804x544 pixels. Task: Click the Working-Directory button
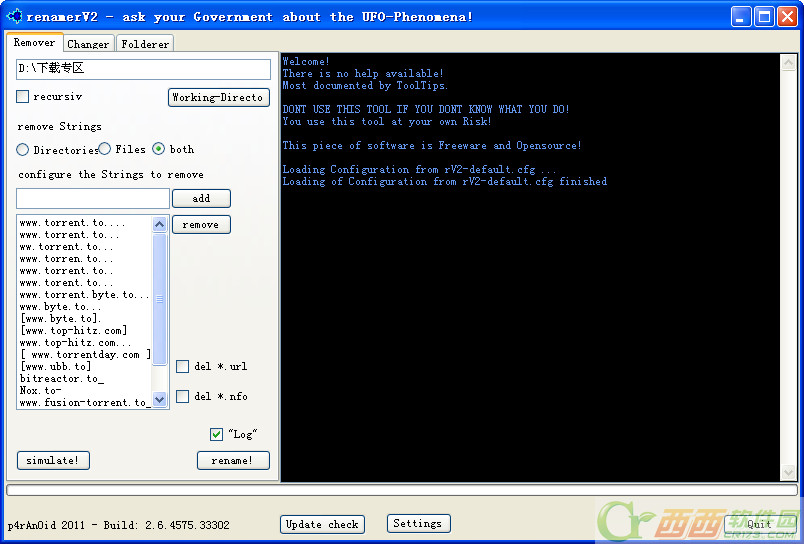click(219, 97)
